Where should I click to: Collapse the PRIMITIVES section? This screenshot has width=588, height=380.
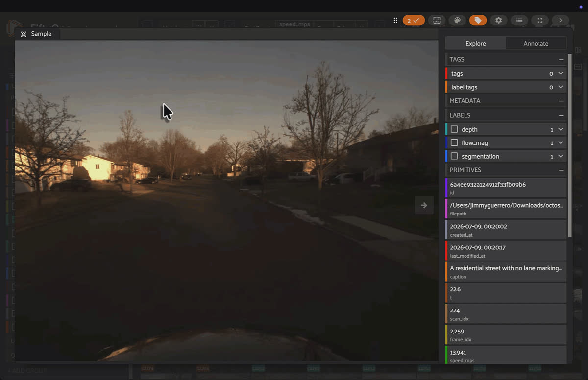[561, 170]
